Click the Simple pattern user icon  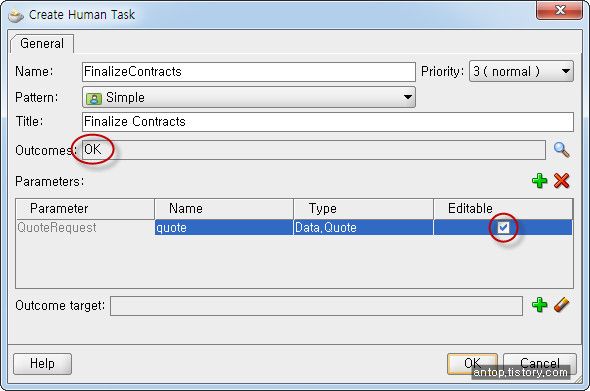point(94,98)
